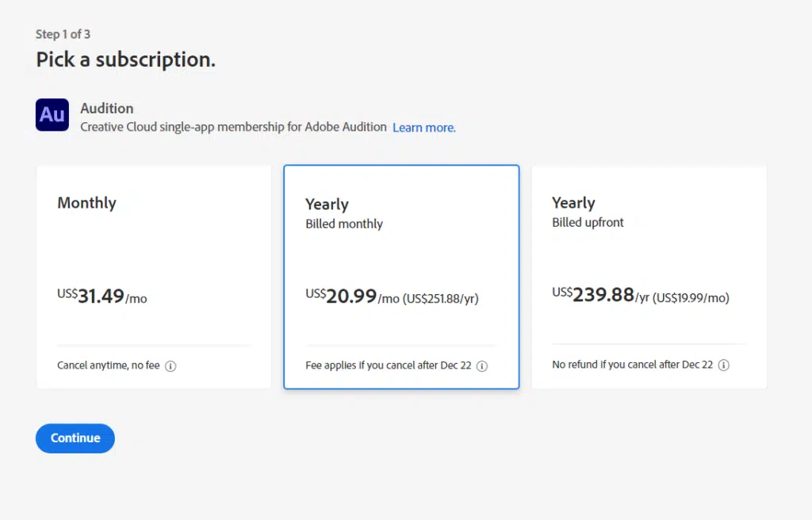Click the US$31.49/mo price
812x520 pixels.
(x=102, y=296)
